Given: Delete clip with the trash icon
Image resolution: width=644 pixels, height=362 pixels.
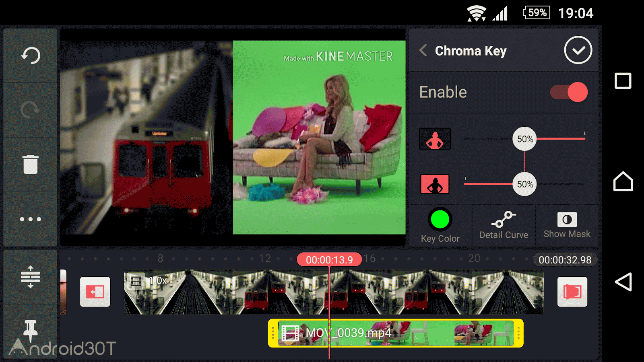Looking at the screenshot, I should pyautogui.click(x=31, y=164).
